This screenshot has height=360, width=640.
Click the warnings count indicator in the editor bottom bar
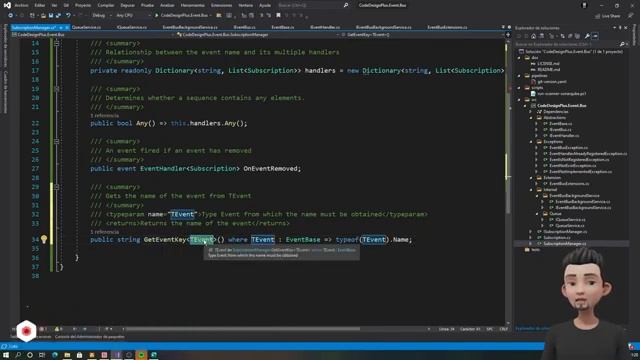coord(58,329)
